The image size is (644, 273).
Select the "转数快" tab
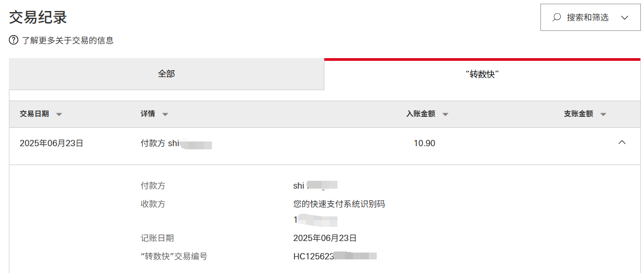click(482, 74)
